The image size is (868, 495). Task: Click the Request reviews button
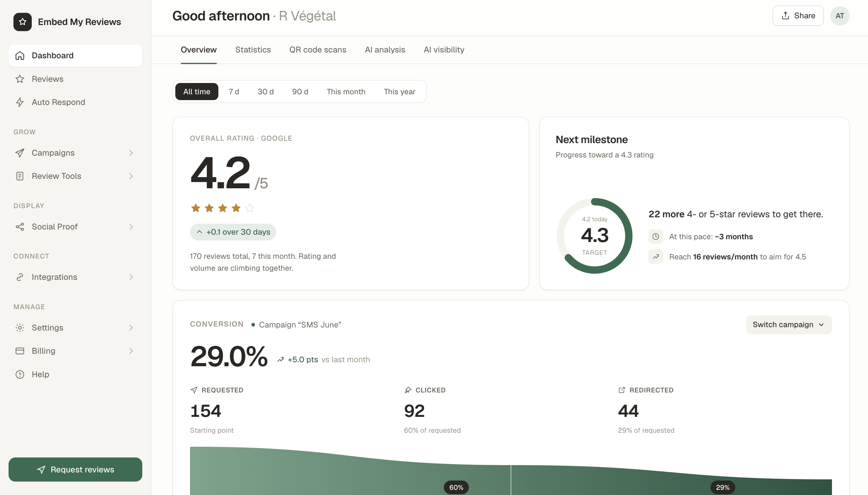coord(75,469)
